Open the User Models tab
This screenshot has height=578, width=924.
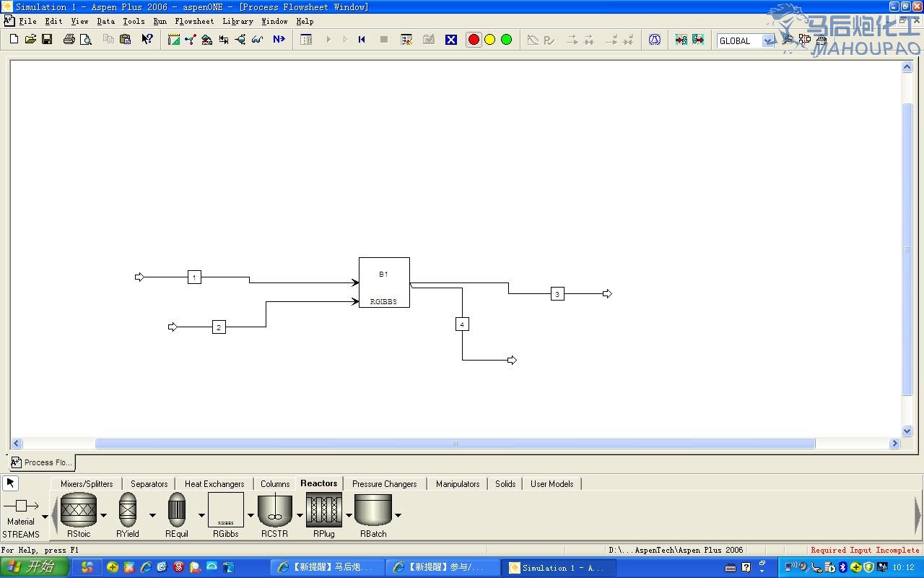click(552, 484)
